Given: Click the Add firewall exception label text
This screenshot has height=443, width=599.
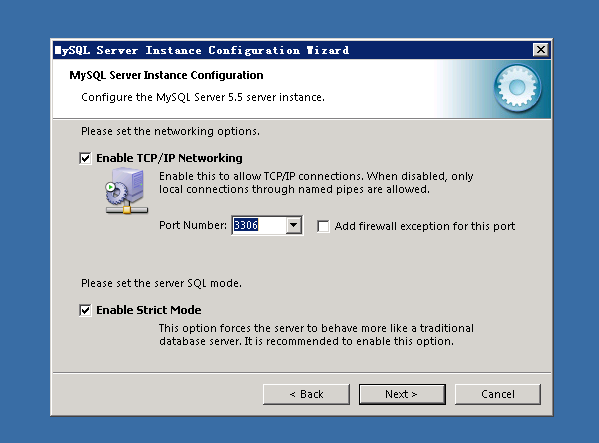Looking at the screenshot, I should [x=425, y=226].
